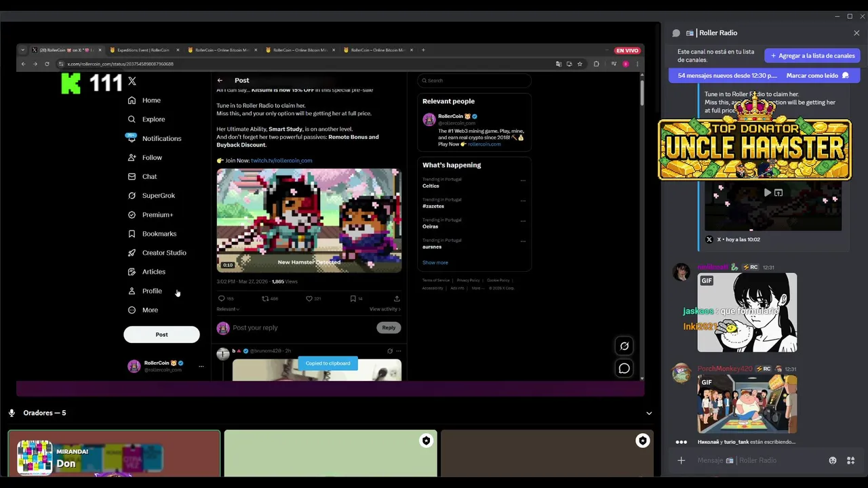This screenshot has height=488, width=868.
Task: Like the post with the heart icon
Action: coord(309,298)
